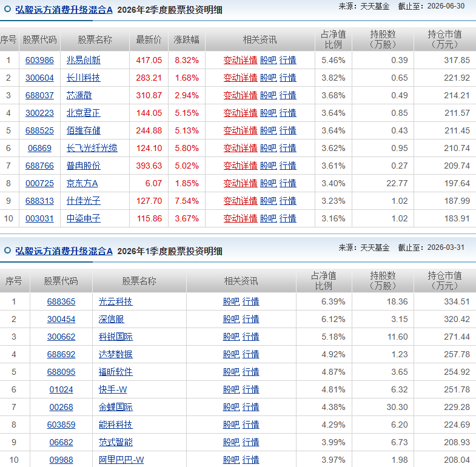The height and width of the screenshot is (467, 476).
Task: Open the Q2 弘毅远方消费升级混合A fund title link
Action: tap(64, 10)
